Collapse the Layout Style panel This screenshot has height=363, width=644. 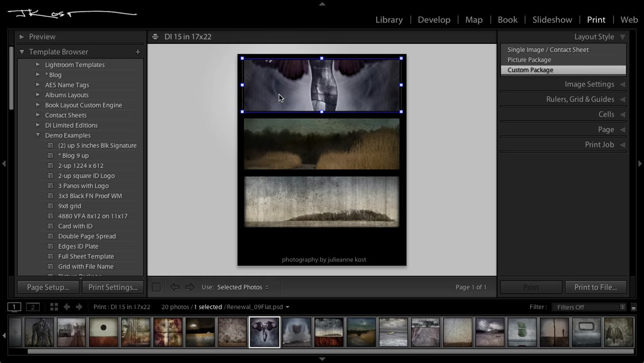click(x=623, y=37)
